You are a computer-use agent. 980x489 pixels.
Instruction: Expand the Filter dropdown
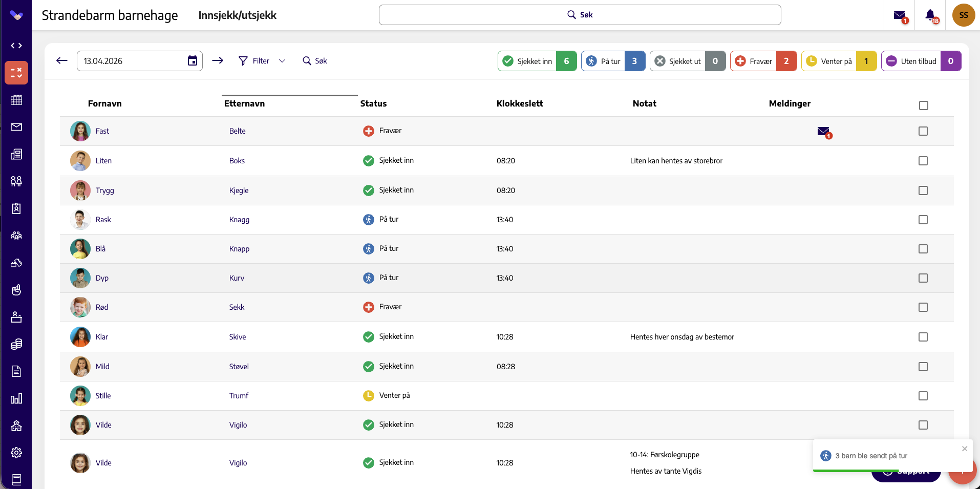[262, 61]
